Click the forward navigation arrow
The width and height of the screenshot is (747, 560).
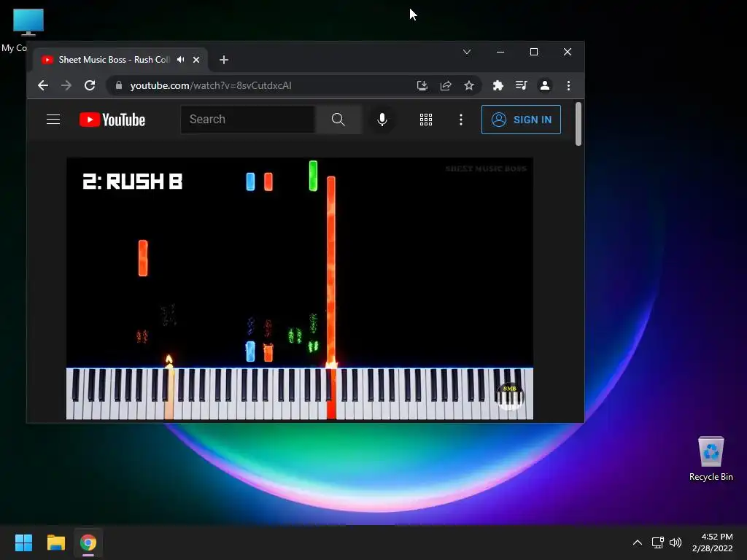click(66, 86)
